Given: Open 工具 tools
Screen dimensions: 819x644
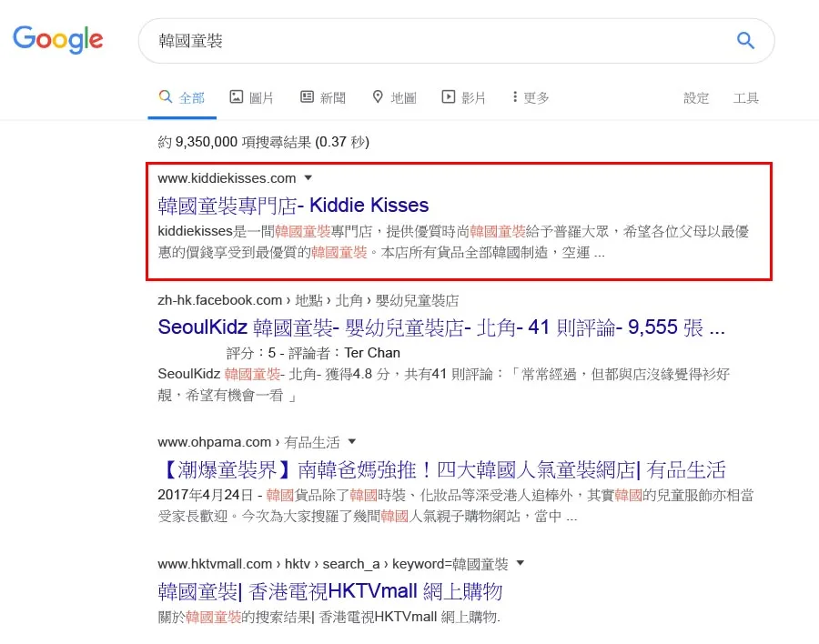Looking at the screenshot, I should (x=746, y=97).
